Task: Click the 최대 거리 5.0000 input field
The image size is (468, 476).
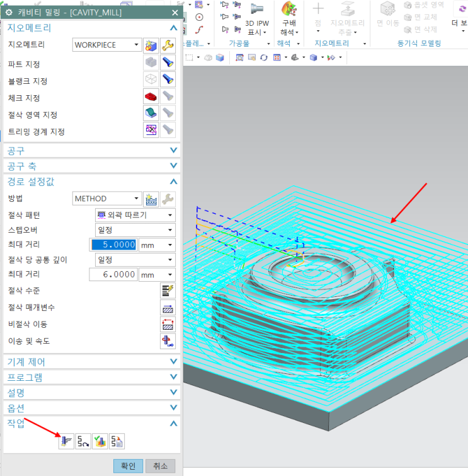Action: 113,245
